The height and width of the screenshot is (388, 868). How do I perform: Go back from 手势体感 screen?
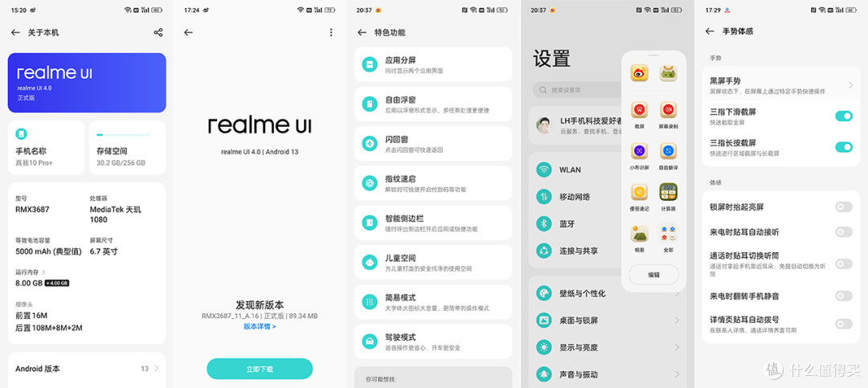[x=710, y=31]
